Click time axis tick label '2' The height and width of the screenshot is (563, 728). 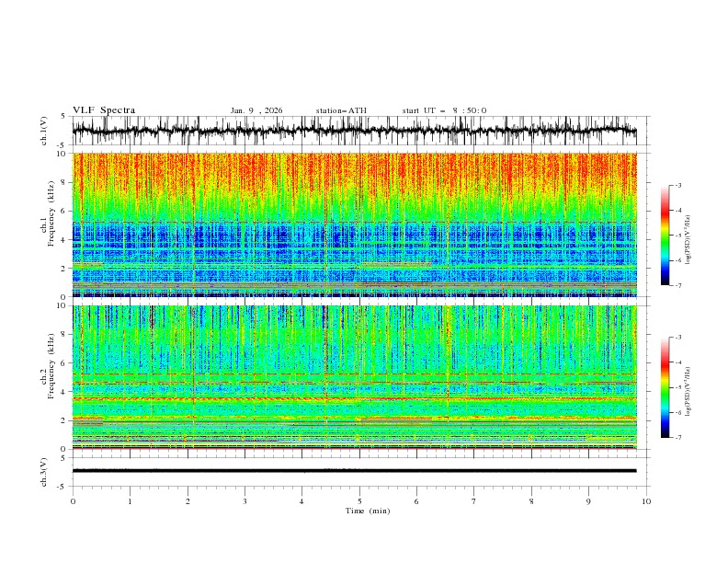(188, 501)
